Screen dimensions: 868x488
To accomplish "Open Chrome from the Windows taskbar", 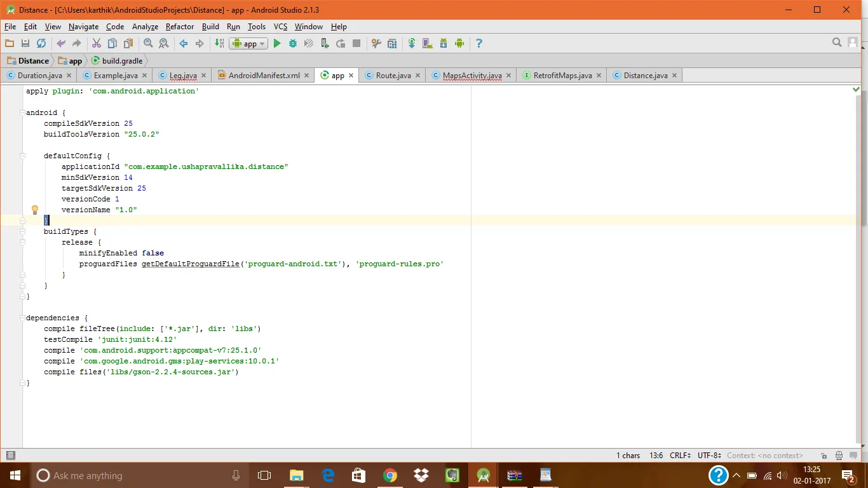I will click(x=390, y=475).
